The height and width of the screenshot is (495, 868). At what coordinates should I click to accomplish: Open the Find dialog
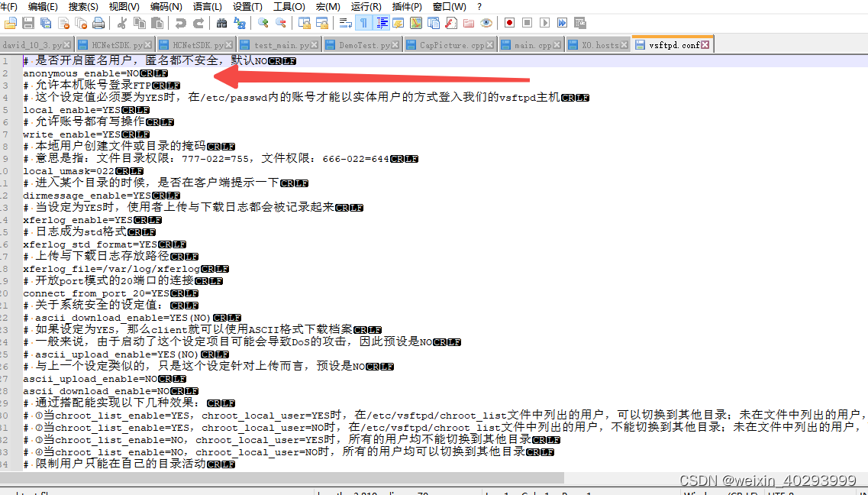tap(221, 24)
